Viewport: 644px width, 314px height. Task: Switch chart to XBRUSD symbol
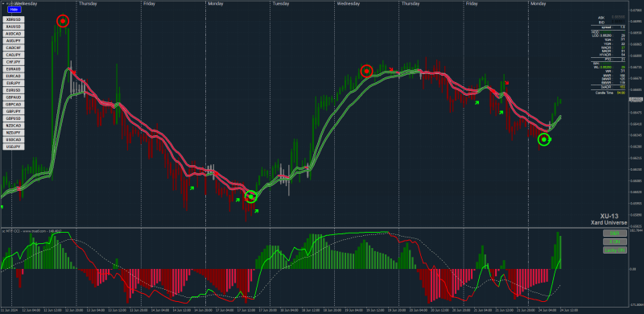pyautogui.click(x=14, y=19)
